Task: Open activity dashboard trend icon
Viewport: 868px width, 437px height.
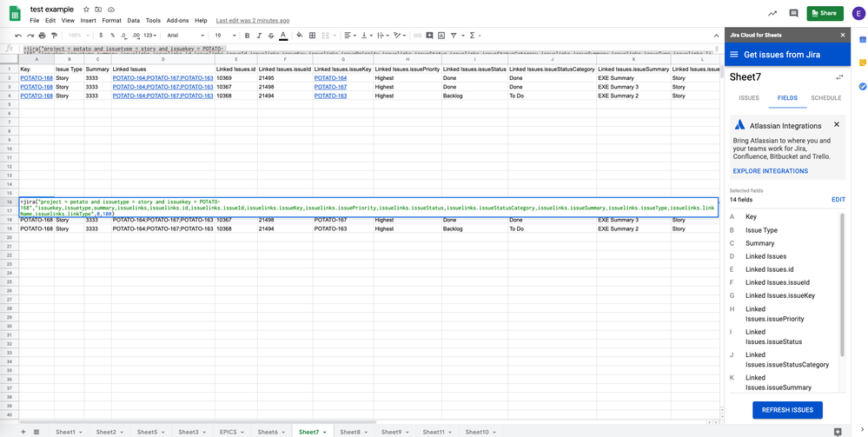Action: [772, 13]
